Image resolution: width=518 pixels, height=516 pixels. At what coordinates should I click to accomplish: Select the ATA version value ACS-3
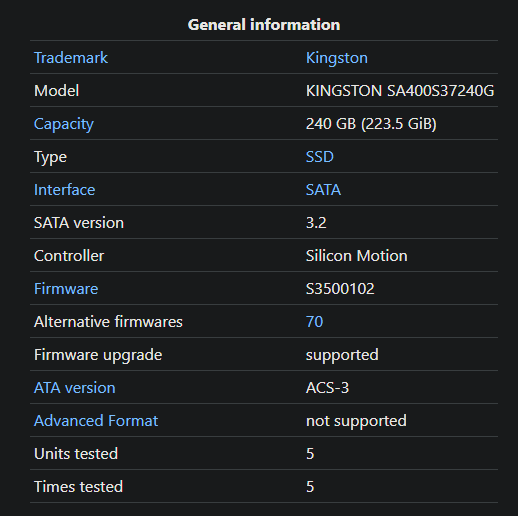tap(327, 388)
